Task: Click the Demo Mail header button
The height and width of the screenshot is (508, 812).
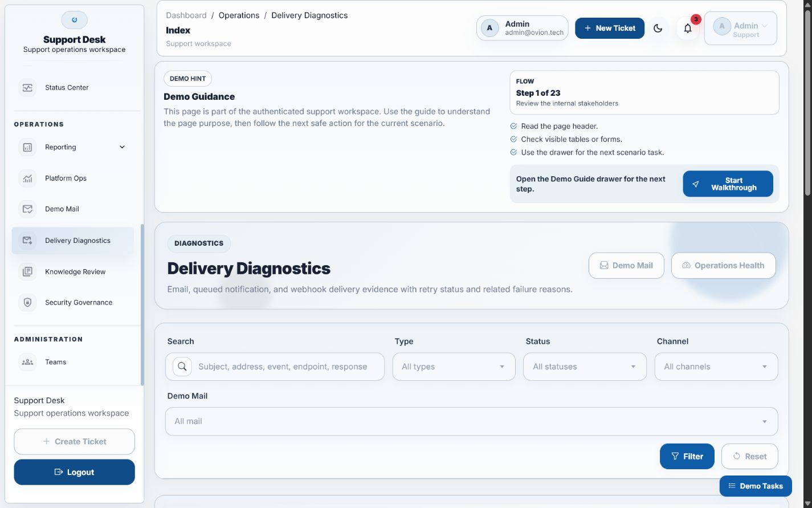Action: click(x=626, y=266)
